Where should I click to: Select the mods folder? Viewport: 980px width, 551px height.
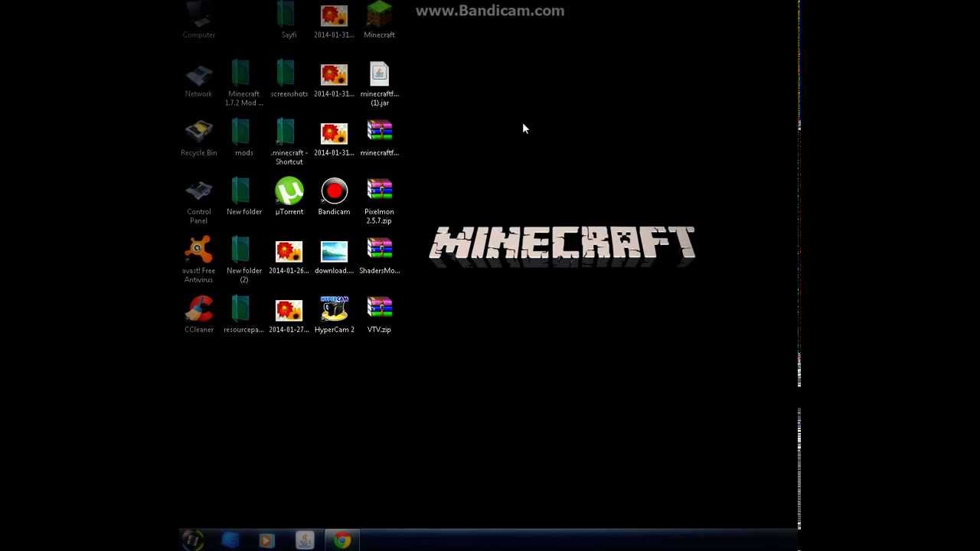pos(243,138)
